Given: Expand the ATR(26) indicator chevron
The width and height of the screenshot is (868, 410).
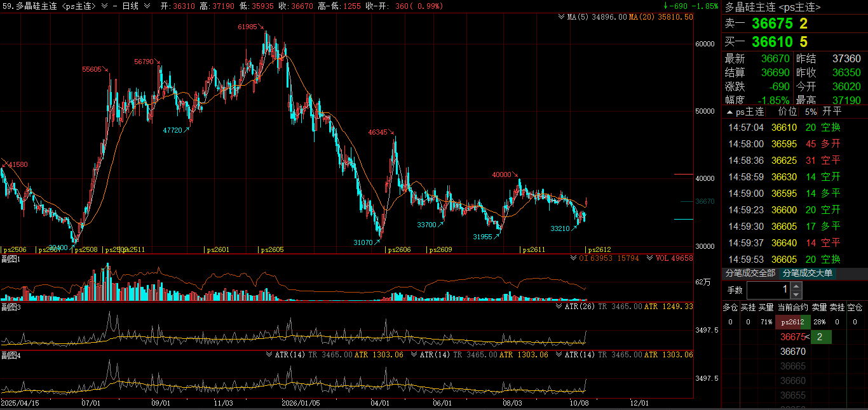Looking at the screenshot, I should (560, 306).
